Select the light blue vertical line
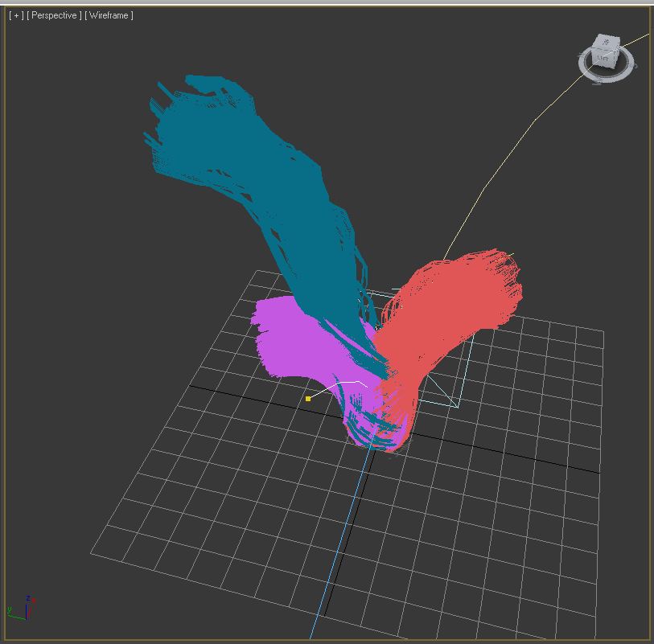The image size is (654, 644). coord(338,547)
